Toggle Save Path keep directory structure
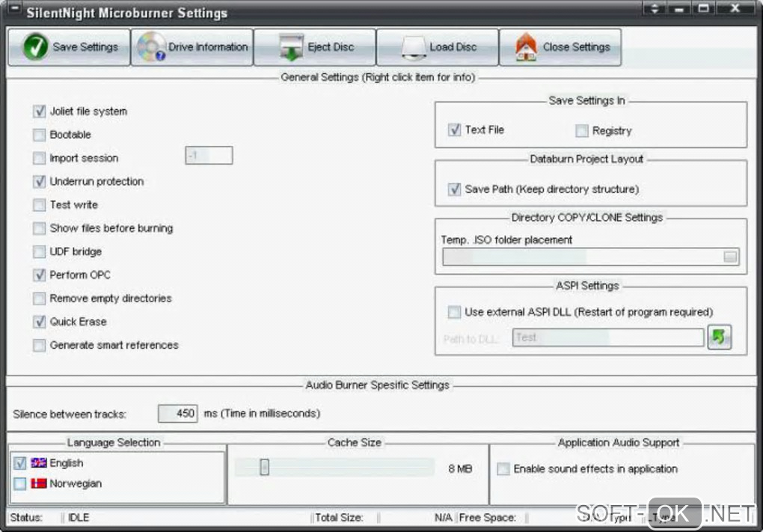Viewport: 763px width, 532px height. click(x=454, y=189)
